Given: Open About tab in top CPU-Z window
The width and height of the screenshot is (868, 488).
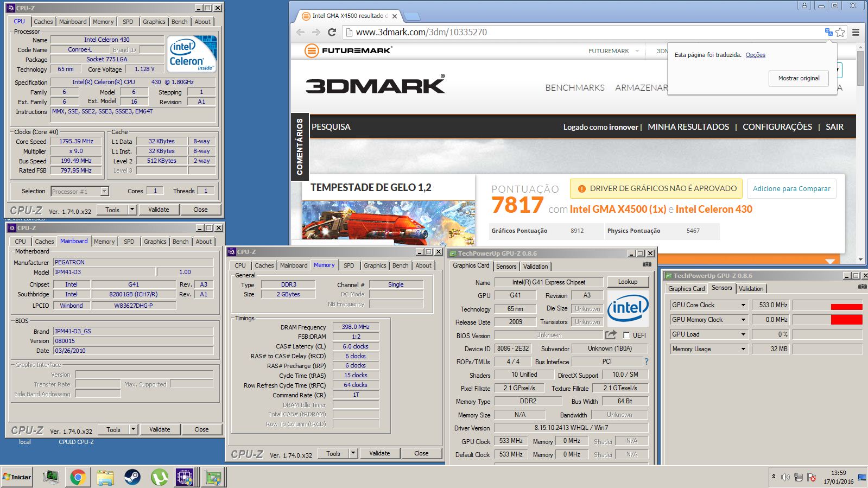Looking at the screenshot, I should click(203, 22).
